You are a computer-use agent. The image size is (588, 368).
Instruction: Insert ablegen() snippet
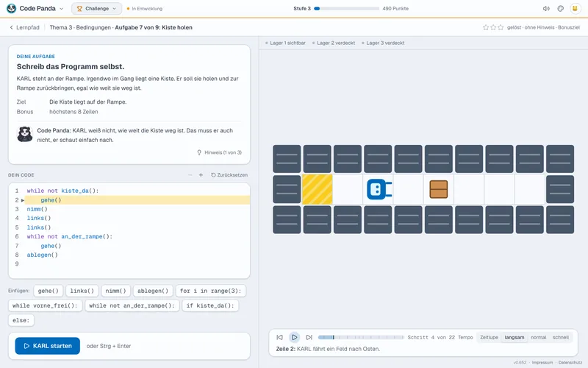tap(153, 291)
